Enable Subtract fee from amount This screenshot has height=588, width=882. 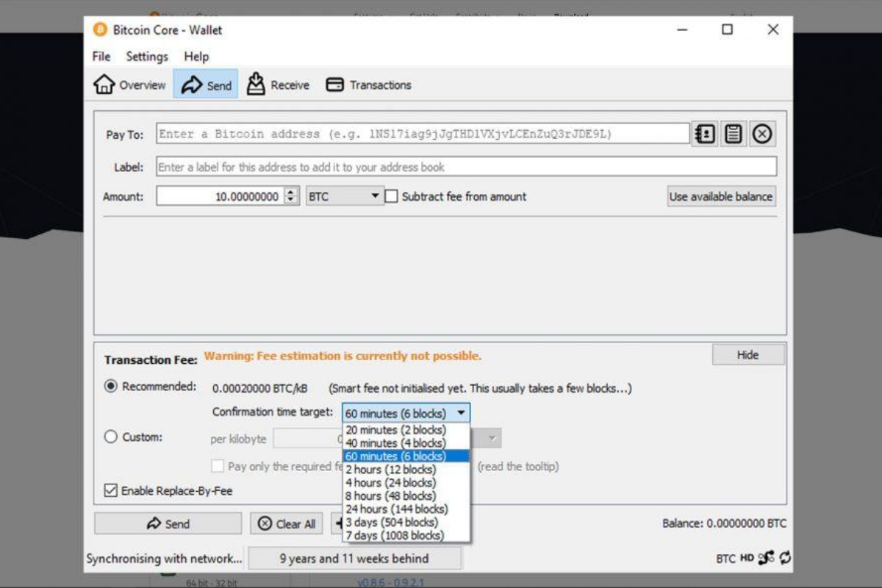pyautogui.click(x=392, y=196)
